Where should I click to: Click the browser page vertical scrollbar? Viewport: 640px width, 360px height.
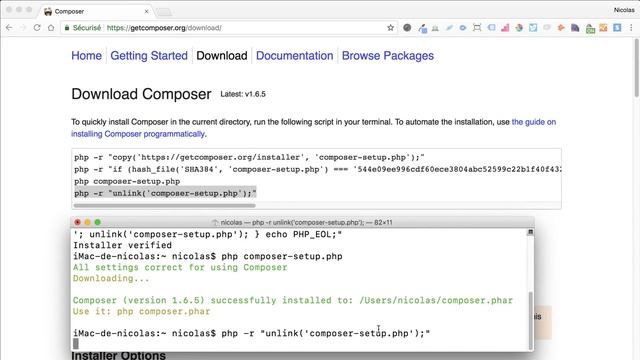tap(636, 68)
